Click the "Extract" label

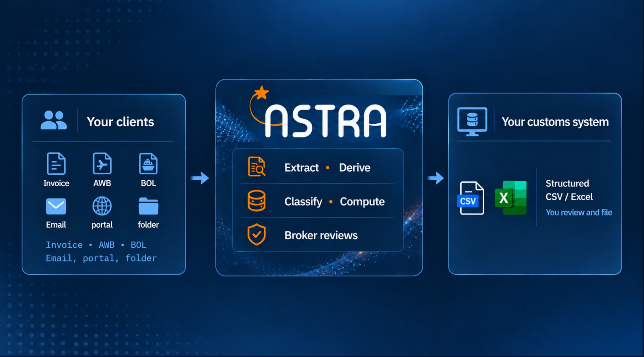tap(302, 168)
